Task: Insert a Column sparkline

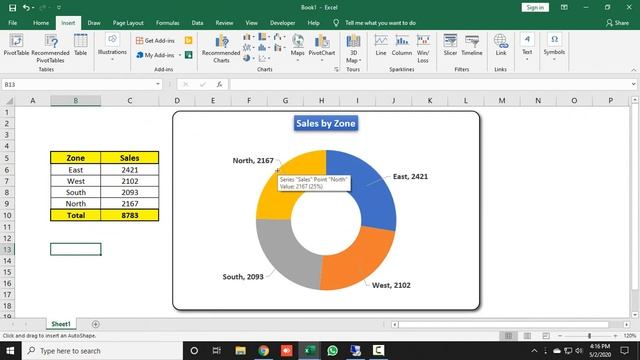Action: pyautogui.click(x=402, y=45)
